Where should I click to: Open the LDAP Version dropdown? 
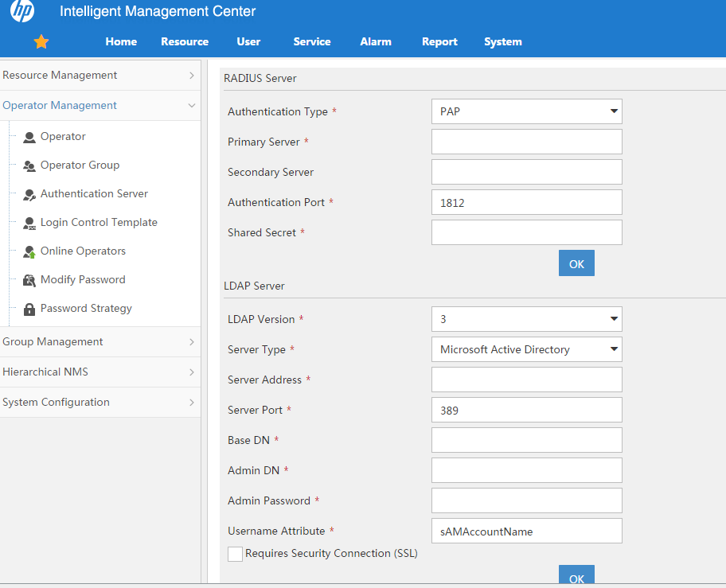(526, 319)
